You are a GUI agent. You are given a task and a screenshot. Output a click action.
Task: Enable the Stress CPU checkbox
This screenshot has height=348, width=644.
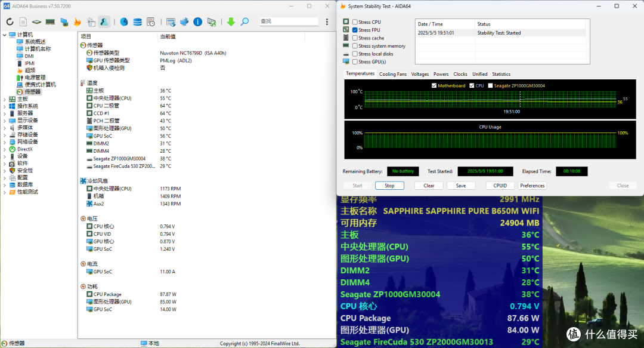click(355, 22)
